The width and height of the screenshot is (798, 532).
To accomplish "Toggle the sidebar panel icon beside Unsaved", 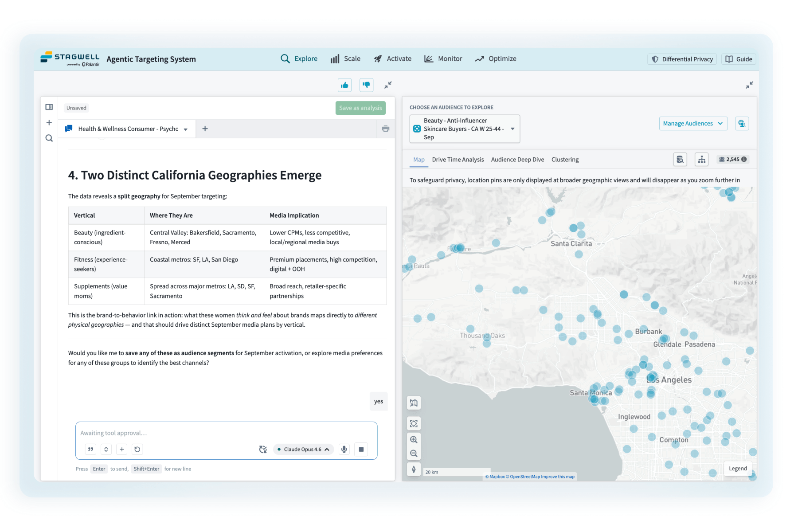I will tap(49, 107).
